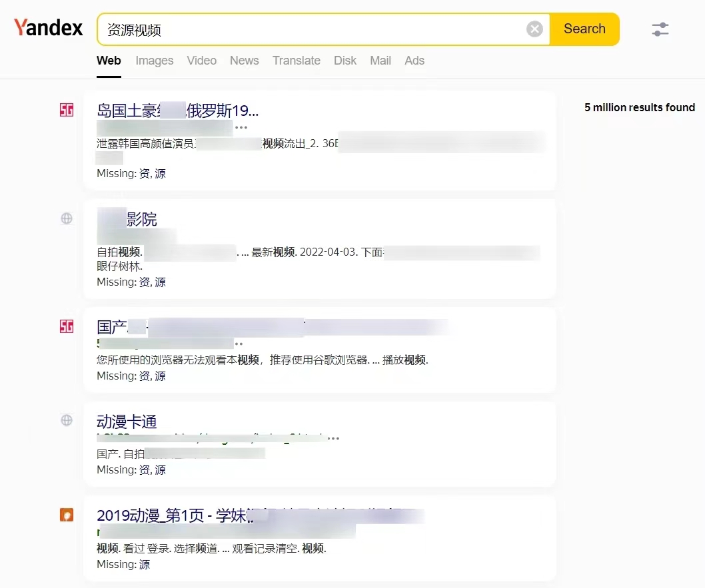Screen dimensions: 705x588
Task: Click the yellow Search button
Action: 584,29
